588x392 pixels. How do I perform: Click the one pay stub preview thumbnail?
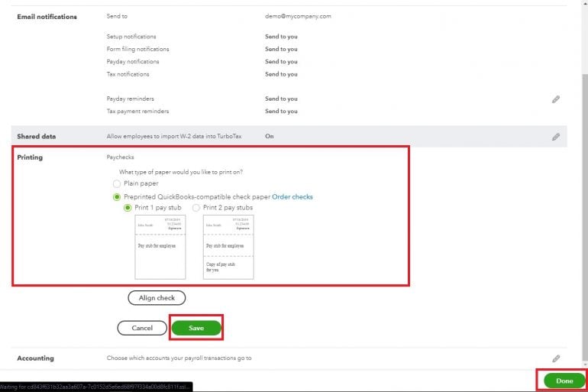pos(160,247)
